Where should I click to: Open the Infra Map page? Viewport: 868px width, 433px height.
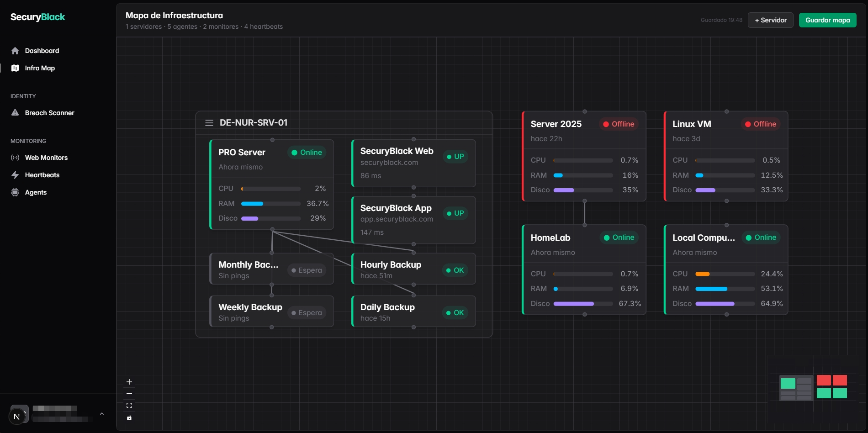click(40, 68)
